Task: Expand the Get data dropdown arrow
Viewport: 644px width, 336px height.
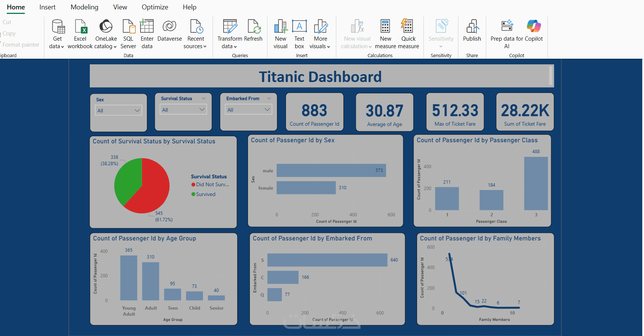Action: pyautogui.click(x=62, y=47)
